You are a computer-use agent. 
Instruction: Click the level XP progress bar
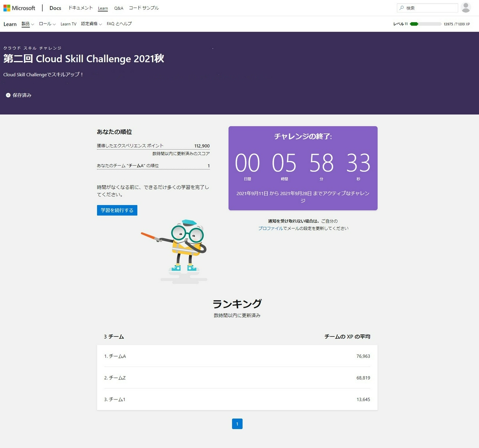[x=426, y=24]
